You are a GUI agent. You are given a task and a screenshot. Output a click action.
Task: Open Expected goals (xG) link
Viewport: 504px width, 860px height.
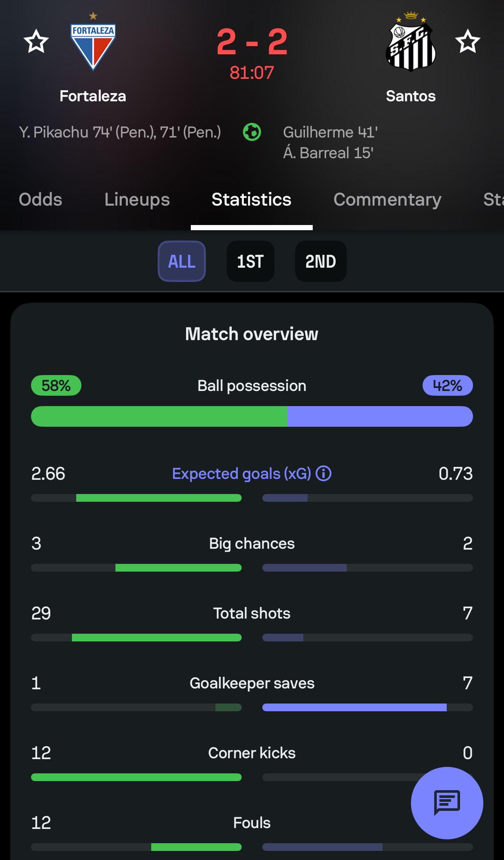point(241,473)
